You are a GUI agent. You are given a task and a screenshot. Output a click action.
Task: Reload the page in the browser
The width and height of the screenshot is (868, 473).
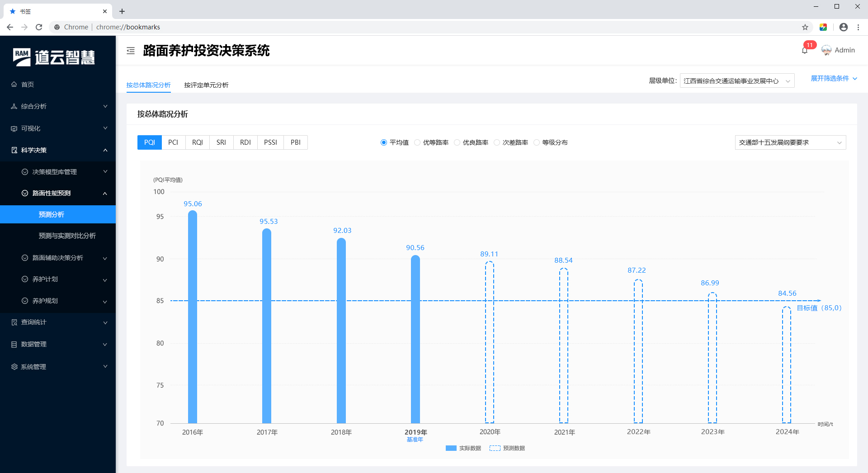click(39, 27)
